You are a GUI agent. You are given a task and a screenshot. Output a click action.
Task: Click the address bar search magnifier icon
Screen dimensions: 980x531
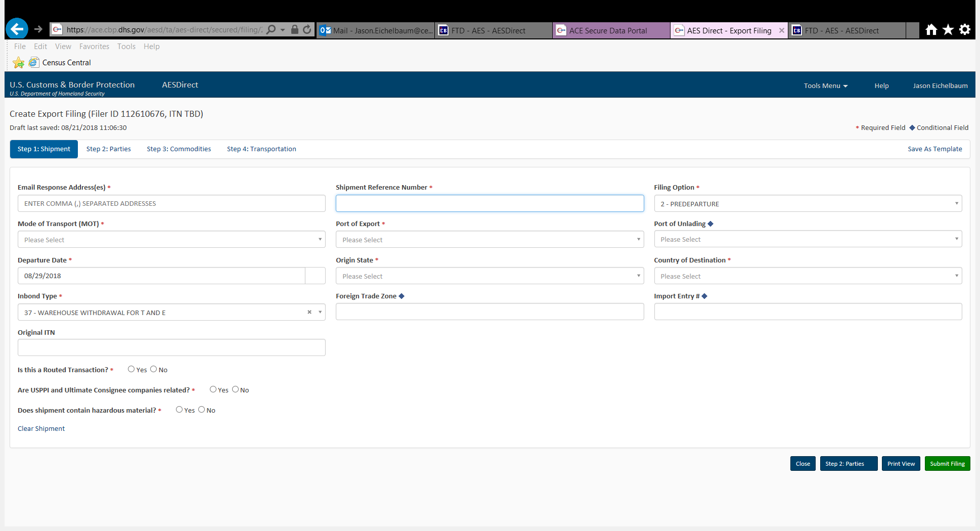click(272, 30)
